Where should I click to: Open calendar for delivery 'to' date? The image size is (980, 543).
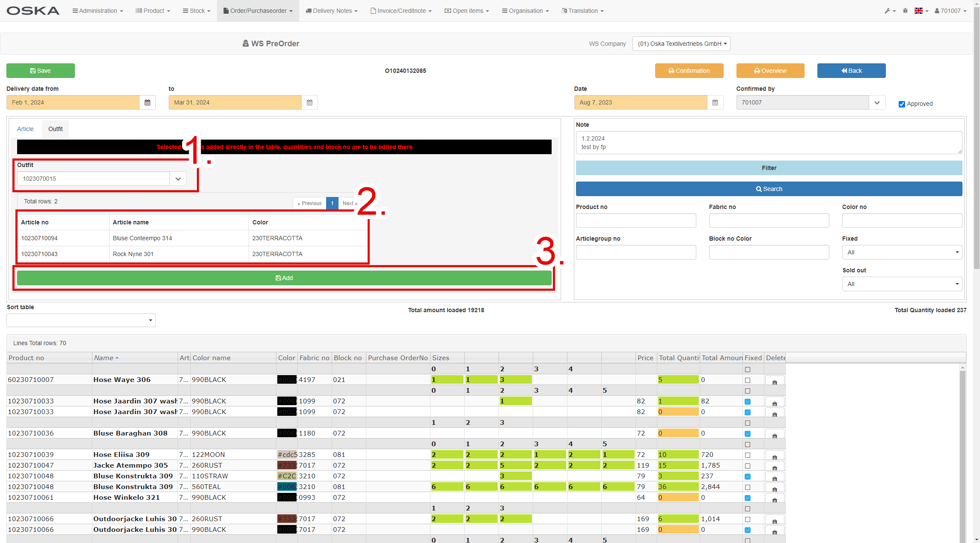[309, 102]
